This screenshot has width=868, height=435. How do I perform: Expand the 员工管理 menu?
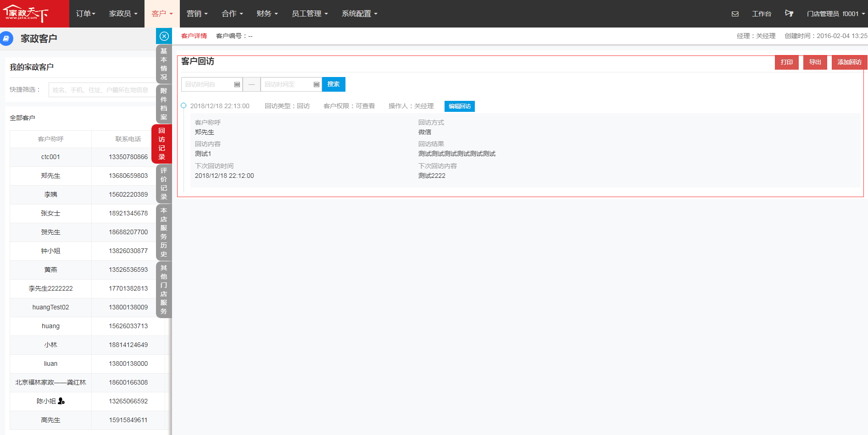click(310, 14)
